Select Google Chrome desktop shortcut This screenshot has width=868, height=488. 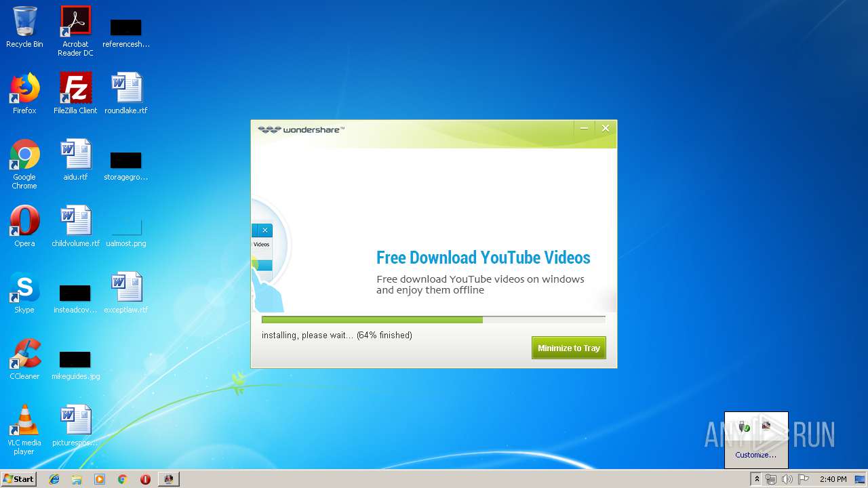(24, 164)
